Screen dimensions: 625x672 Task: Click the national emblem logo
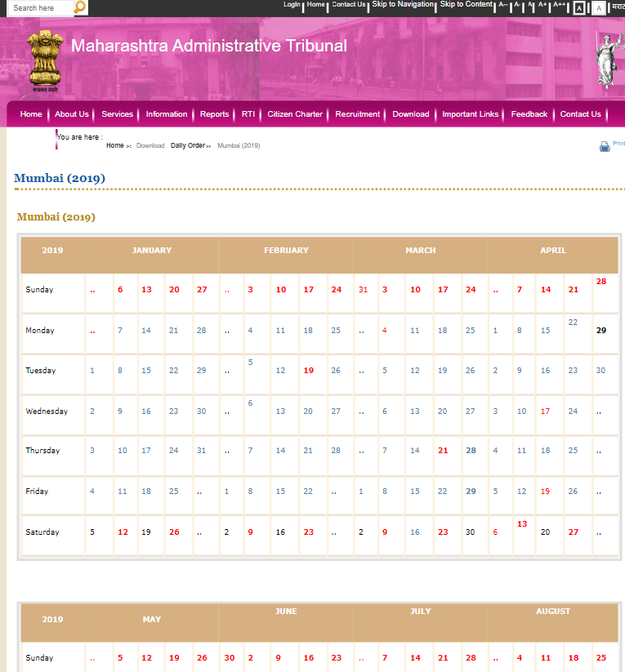coord(43,58)
